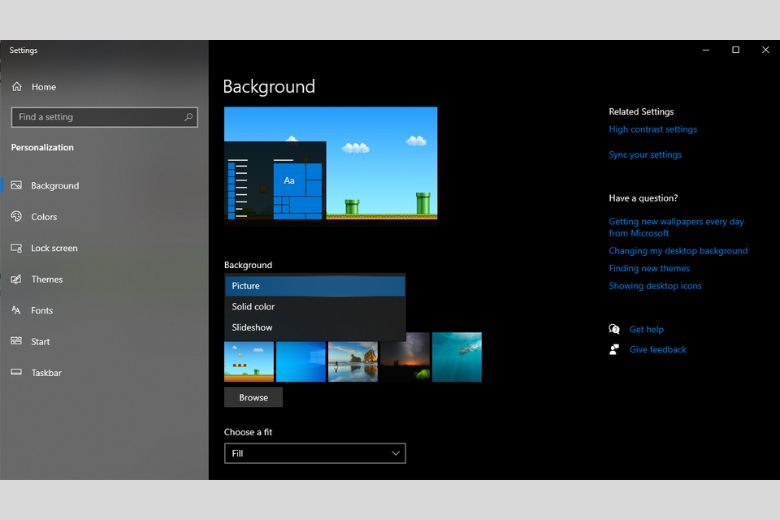
Task: Click the Get help chat icon
Action: click(x=614, y=329)
